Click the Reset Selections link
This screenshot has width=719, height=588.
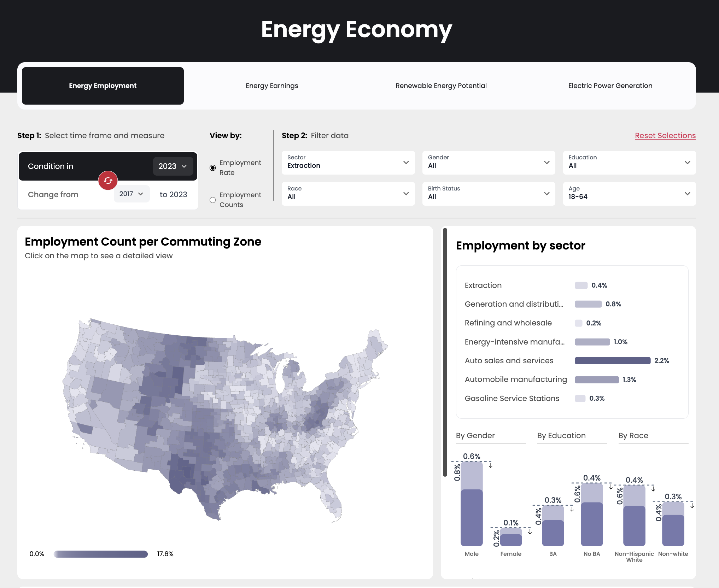(x=665, y=136)
